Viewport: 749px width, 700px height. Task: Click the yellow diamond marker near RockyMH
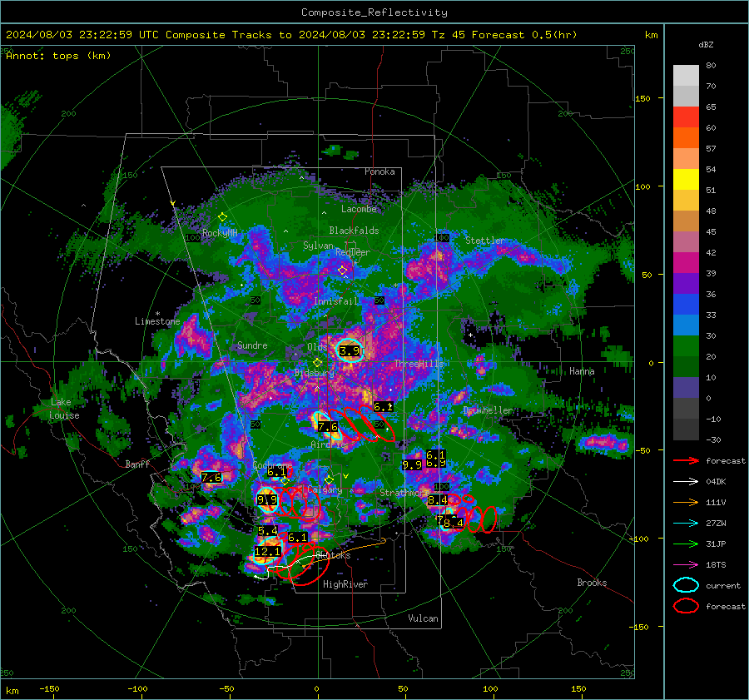(222, 217)
